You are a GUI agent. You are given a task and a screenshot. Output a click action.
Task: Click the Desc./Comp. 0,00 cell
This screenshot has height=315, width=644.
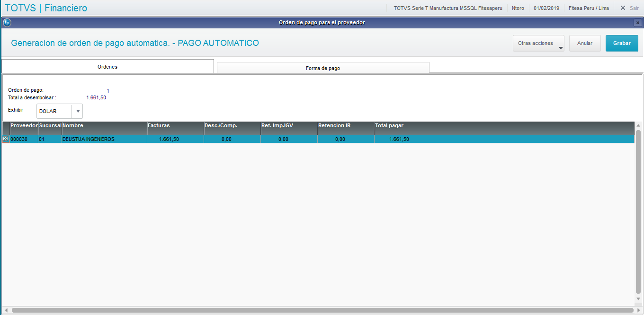click(233, 139)
